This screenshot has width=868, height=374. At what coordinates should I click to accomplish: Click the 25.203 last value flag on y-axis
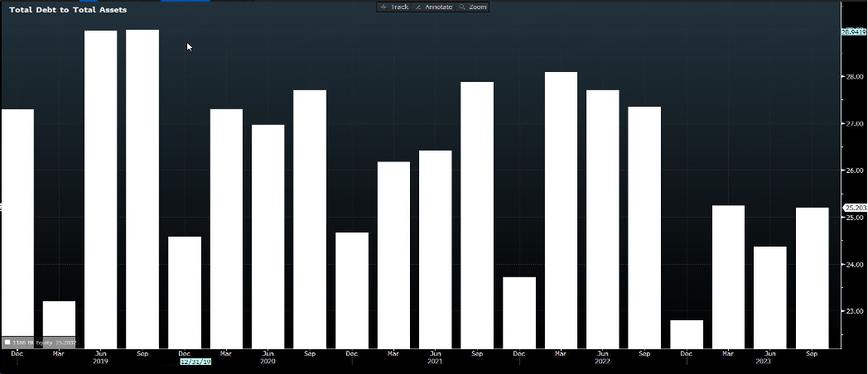click(855, 208)
